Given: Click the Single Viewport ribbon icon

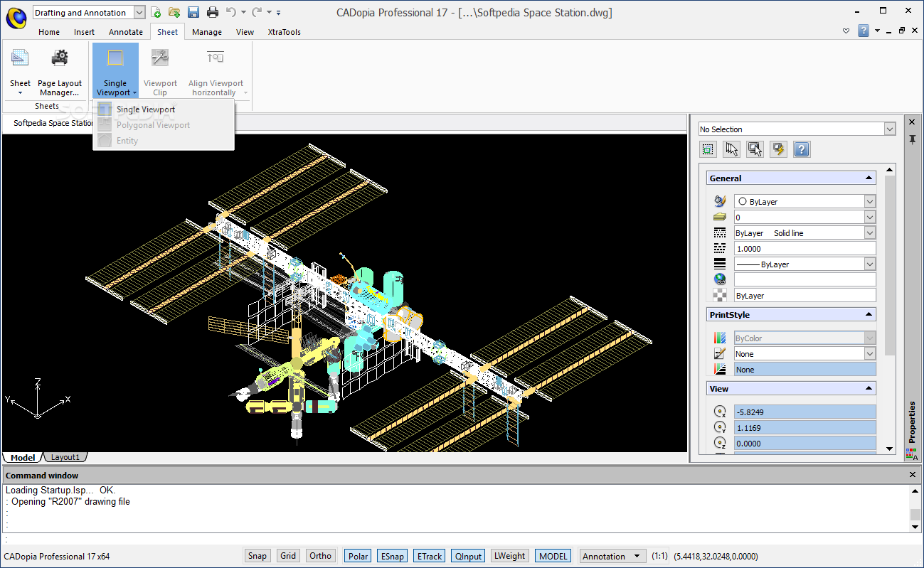Looking at the screenshot, I should (x=115, y=59).
